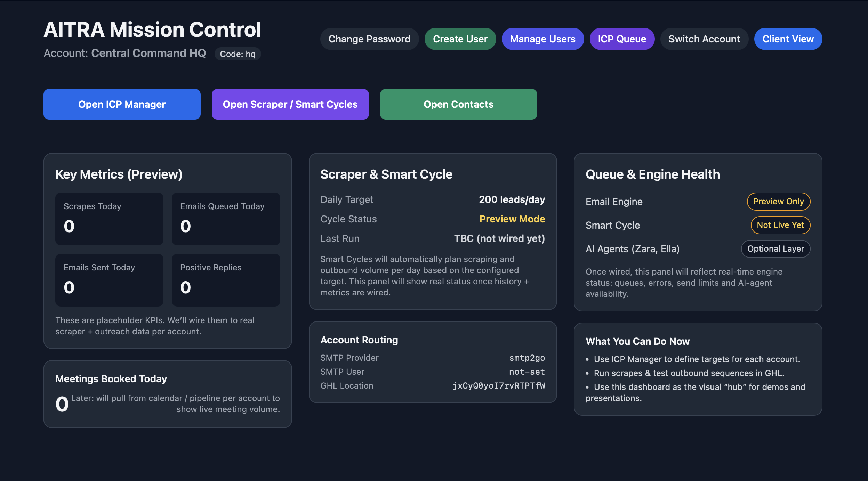
Task: Select the Emails Queued Today card
Action: pyautogui.click(x=226, y=219)
